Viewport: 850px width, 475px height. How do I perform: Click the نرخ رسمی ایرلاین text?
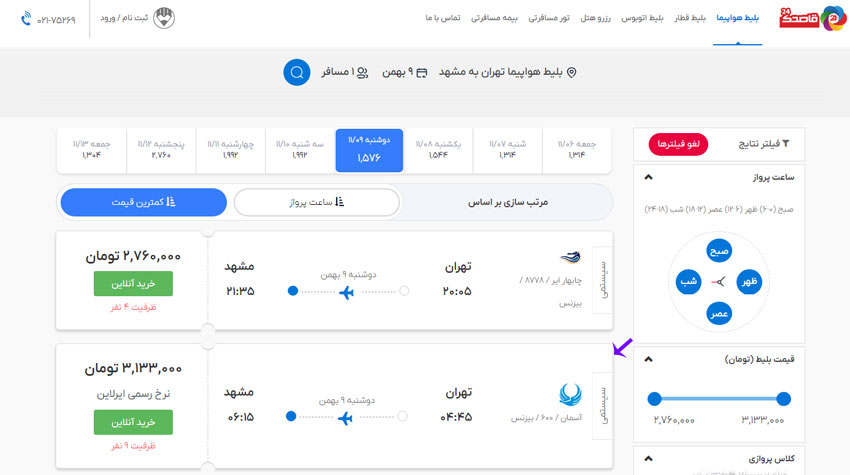[x=133, y=394]
